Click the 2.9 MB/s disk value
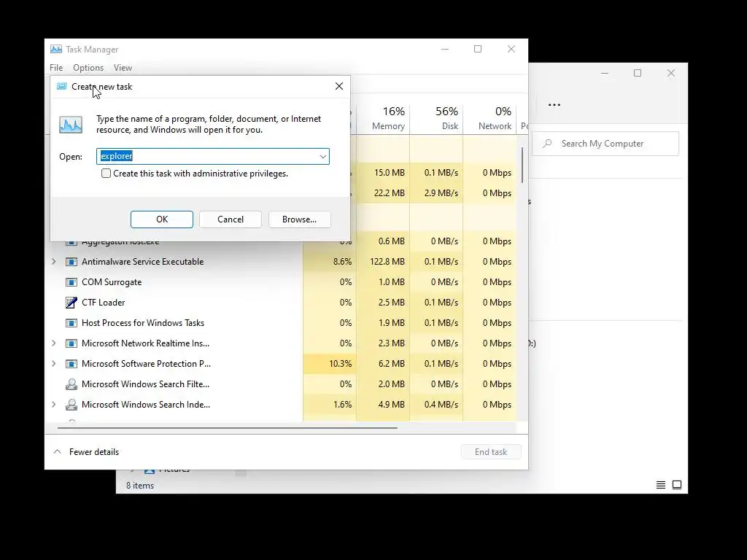 pos(441,192)
